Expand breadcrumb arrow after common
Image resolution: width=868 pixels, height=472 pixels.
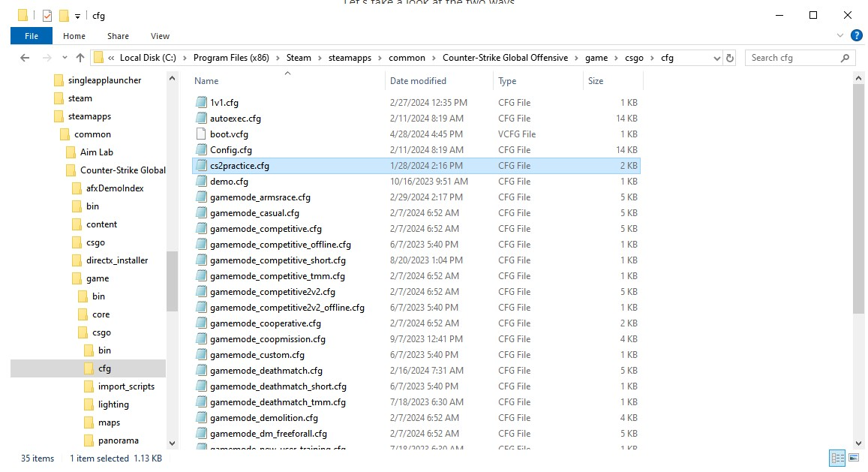click(x=434, y=58)
